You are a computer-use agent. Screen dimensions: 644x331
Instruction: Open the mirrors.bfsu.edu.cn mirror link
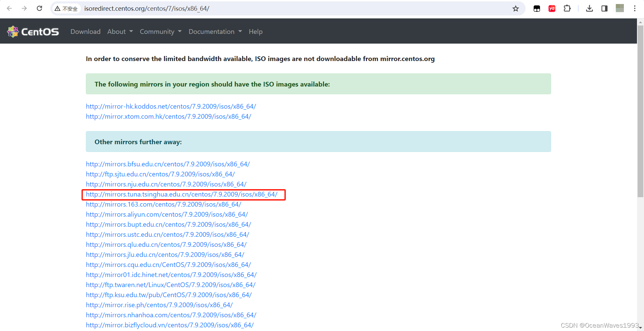pos(168,164)
